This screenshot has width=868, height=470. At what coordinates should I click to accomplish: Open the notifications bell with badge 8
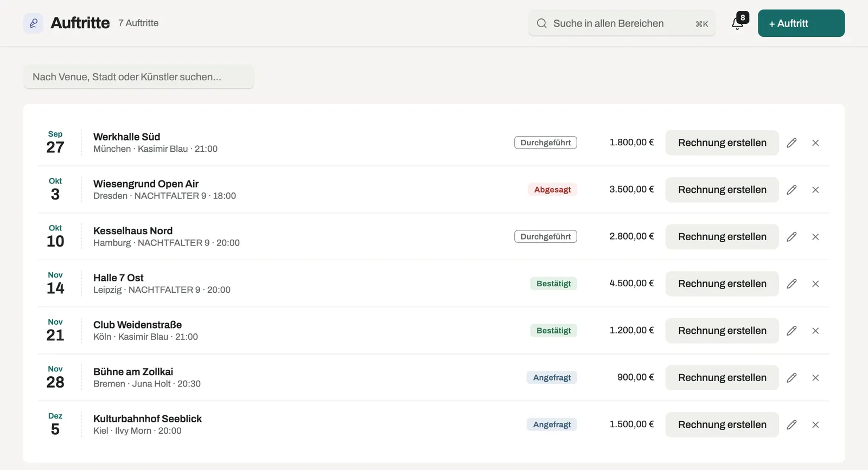point(738,23)
